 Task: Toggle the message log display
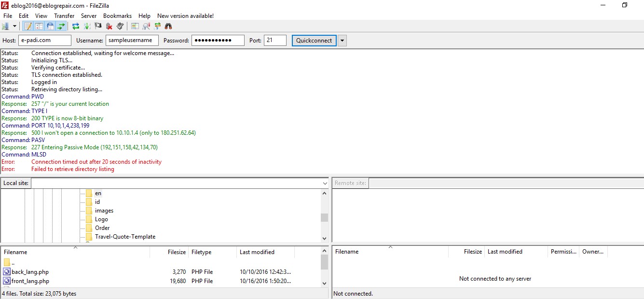point(28,26)
